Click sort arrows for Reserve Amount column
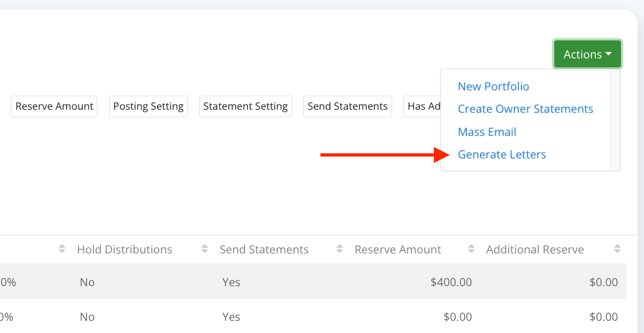The width and height of the screenshot is (644, 333). coord(472,250)
